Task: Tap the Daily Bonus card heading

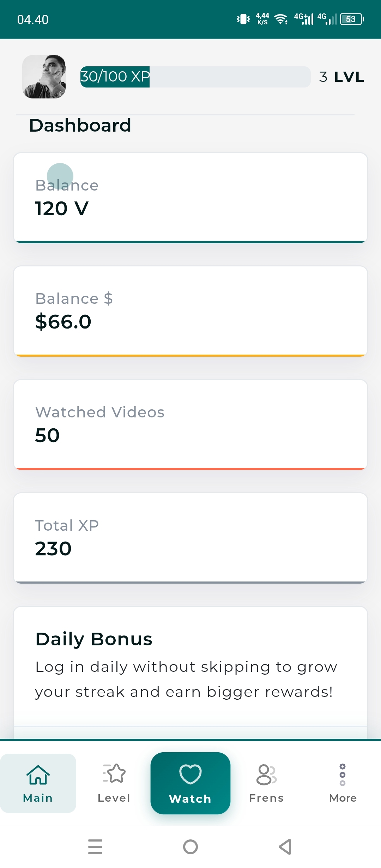Action: (94, 639)
